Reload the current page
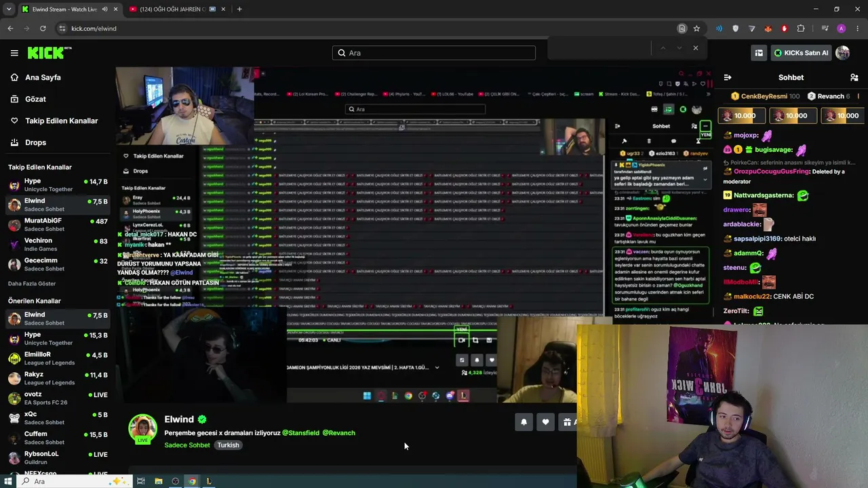 tap(43, 28)
